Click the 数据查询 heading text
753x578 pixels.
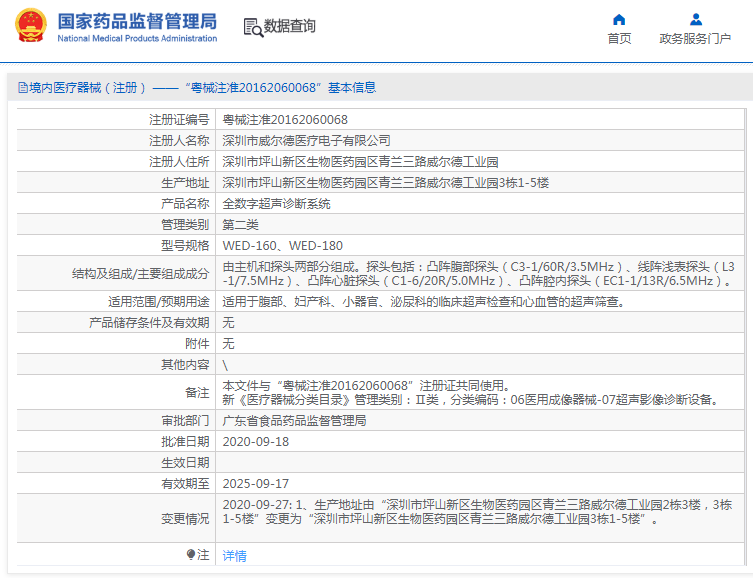coord(290,26)
